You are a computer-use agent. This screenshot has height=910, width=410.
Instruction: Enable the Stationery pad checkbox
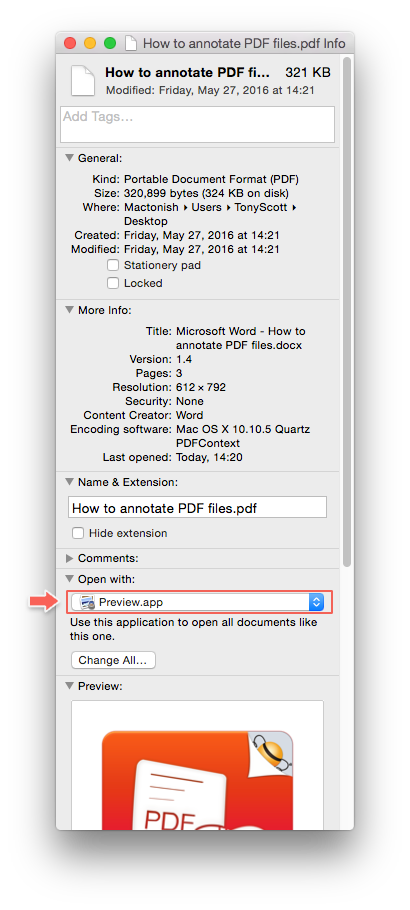click(x=113, y=265)
